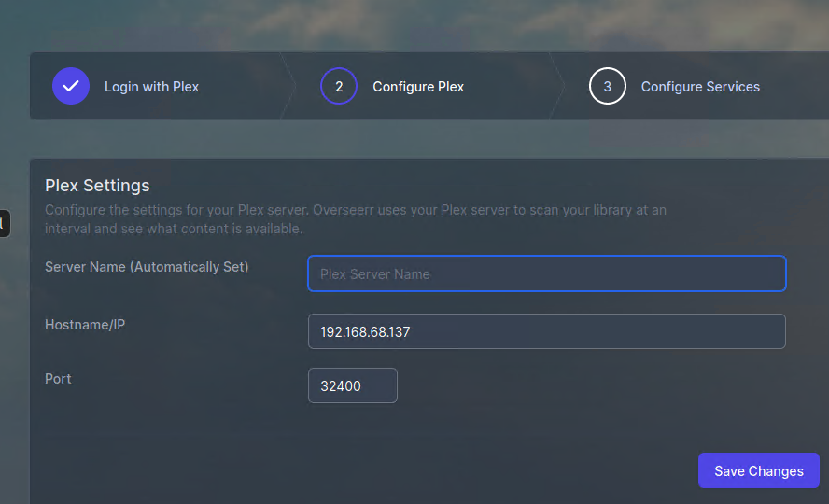Focus the Plex Server Name field
Viewport: 829px width, 504px height.
[547, 273]
